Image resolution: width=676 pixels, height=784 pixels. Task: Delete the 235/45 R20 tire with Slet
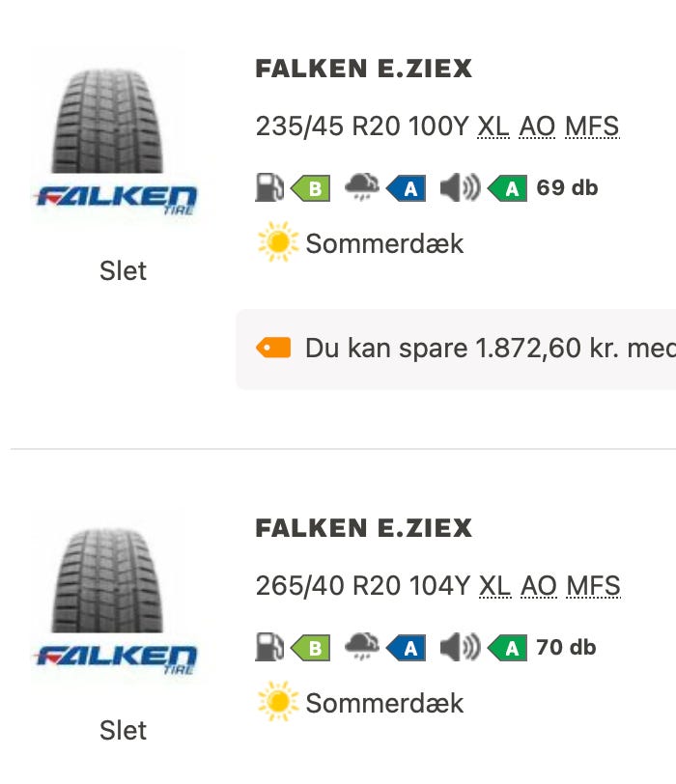123,271
